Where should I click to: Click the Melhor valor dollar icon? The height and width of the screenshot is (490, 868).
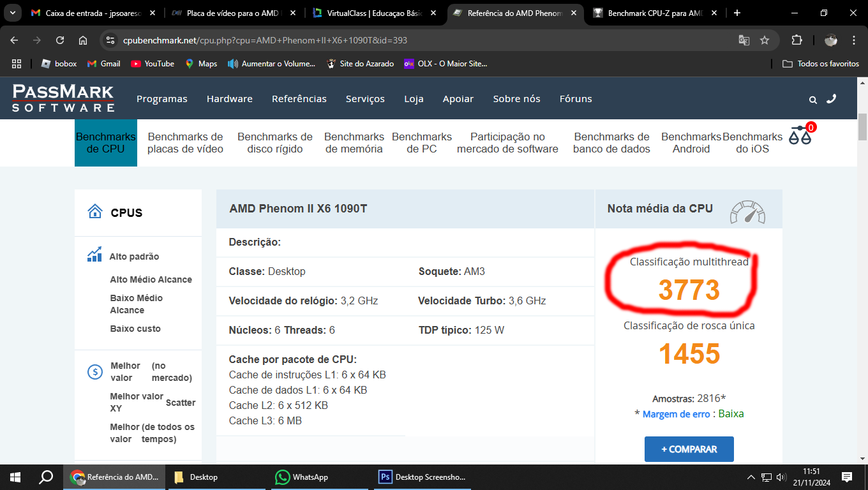95,371
